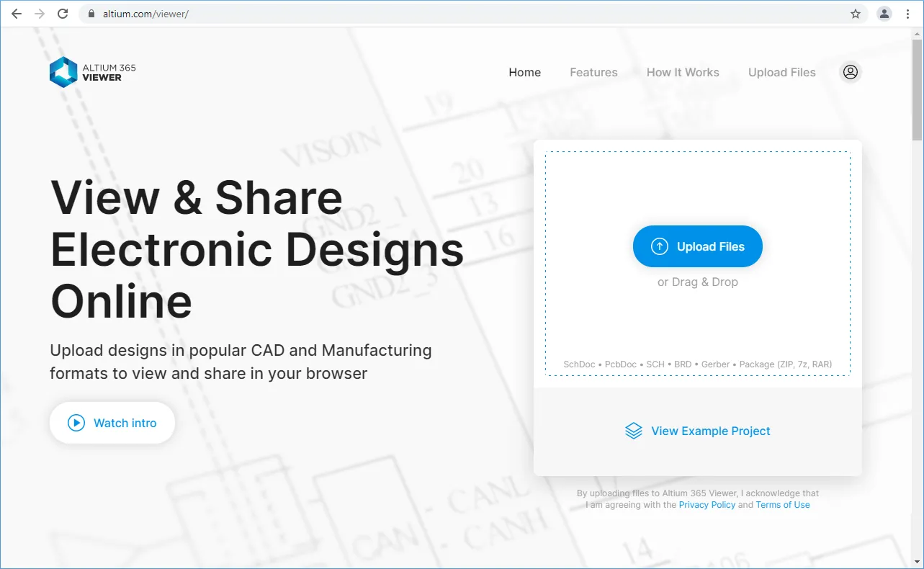Click the scrollbar down arrow
Image resolution: width=924 pixels, height=569 pixels.
point(917,561)
